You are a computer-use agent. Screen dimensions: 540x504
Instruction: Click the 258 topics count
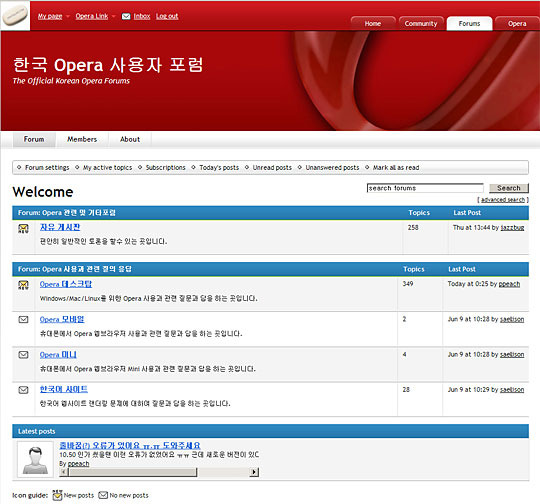[413, 228]
